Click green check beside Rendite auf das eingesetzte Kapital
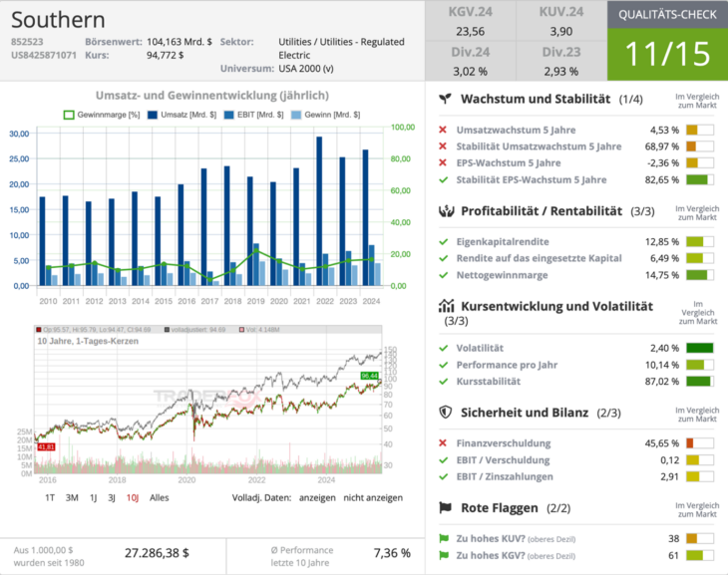Viewport: 728px width, 575px height. coord(444,258)
